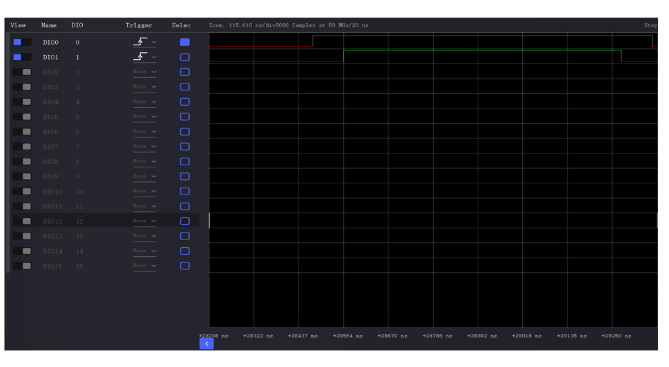Toggle the DIO1 view switch off
This screenshot has width=669, height=367.
pyautogui.click(x=22, y=57)
